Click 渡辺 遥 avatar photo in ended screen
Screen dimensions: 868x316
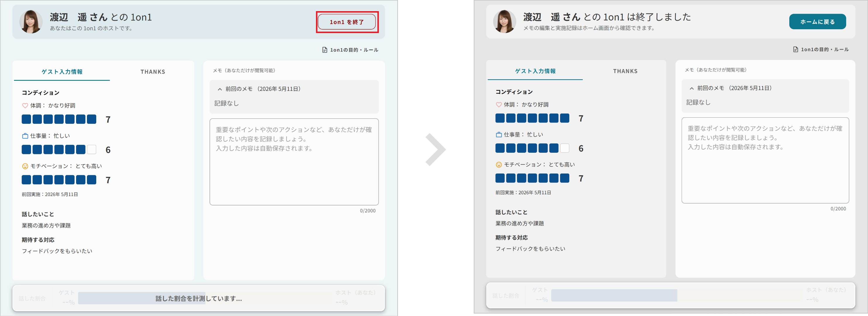tap(504, 22)
